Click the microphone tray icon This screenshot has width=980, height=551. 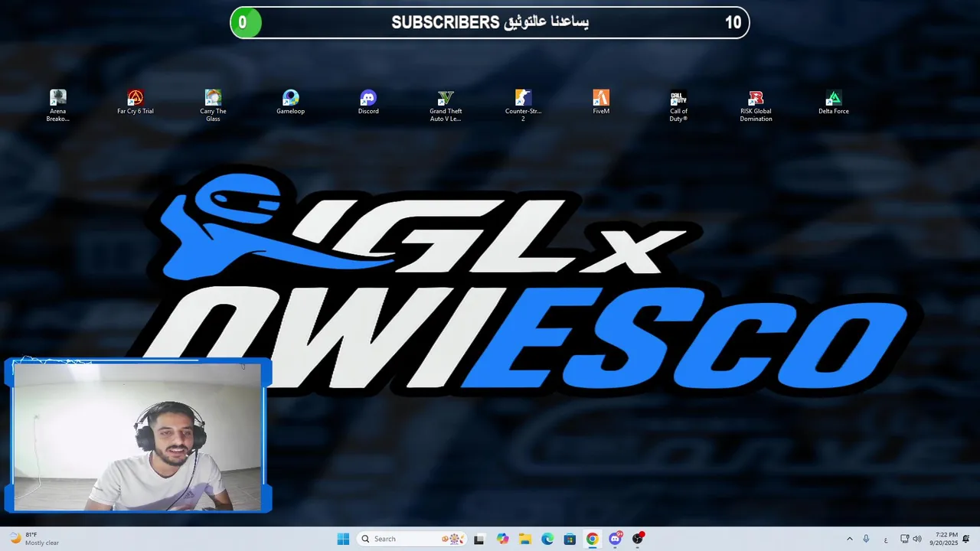click(866, 539)
